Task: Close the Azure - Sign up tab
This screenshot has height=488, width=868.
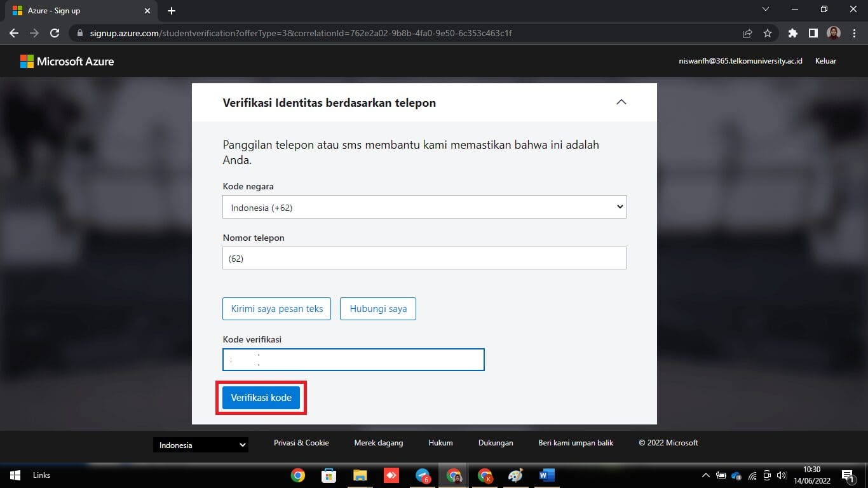Action: click(x=147, y=11)
